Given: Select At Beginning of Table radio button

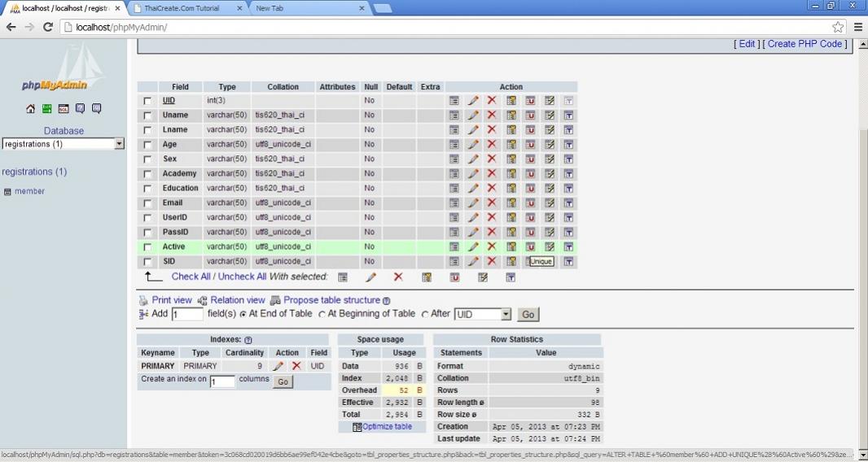Looking at the screenshot, I should pos(322,314).
